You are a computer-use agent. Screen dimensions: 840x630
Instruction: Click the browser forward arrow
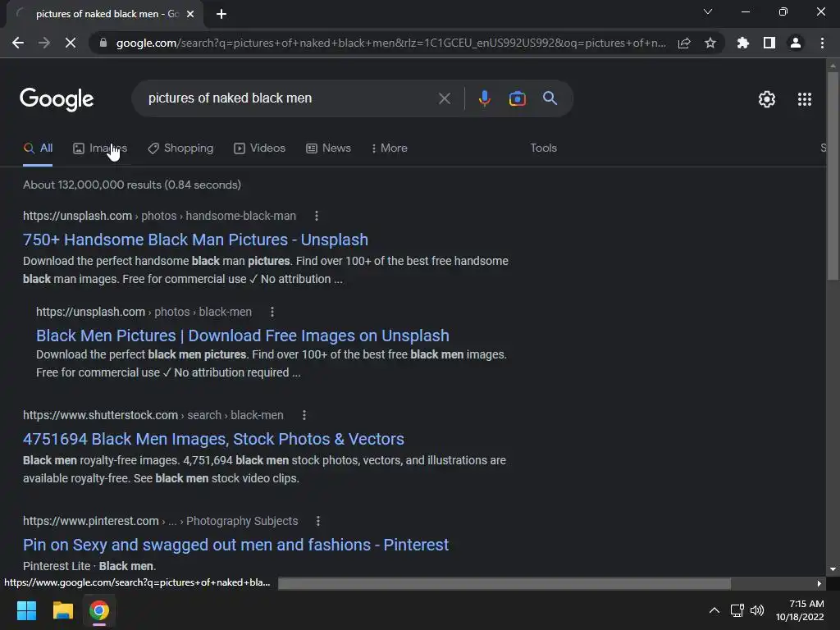tap(44, 43)
